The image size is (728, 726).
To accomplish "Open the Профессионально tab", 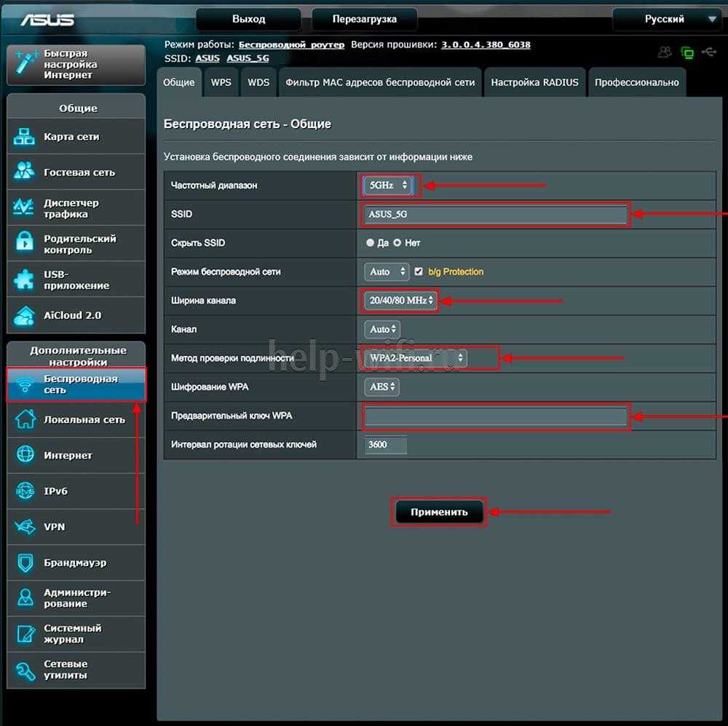I will 636,82.
